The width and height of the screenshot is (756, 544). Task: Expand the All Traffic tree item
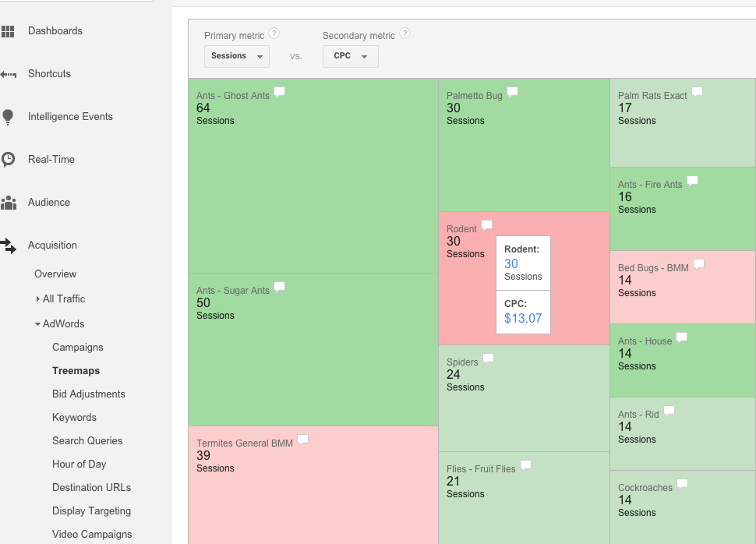[62, 298]
